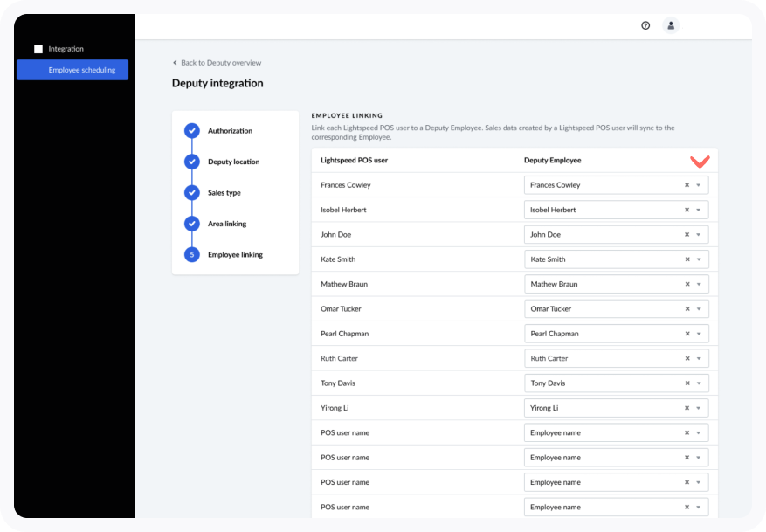This screenshot has height=532, width=766.
Task: Click Pearl Chapman in Lightspeed POS user column
Action: coord(344,334)
